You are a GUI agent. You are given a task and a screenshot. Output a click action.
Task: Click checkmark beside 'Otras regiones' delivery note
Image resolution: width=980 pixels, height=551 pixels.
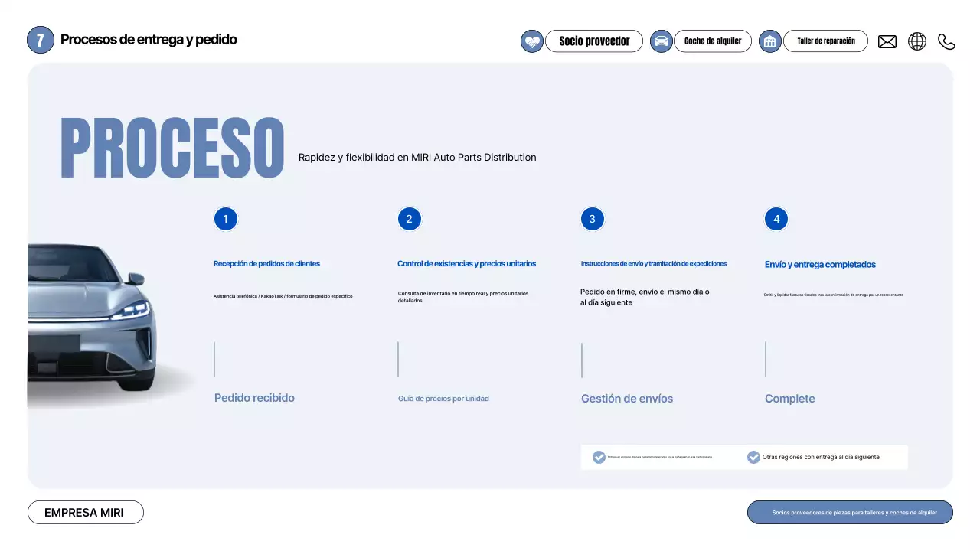click(753, 457)
